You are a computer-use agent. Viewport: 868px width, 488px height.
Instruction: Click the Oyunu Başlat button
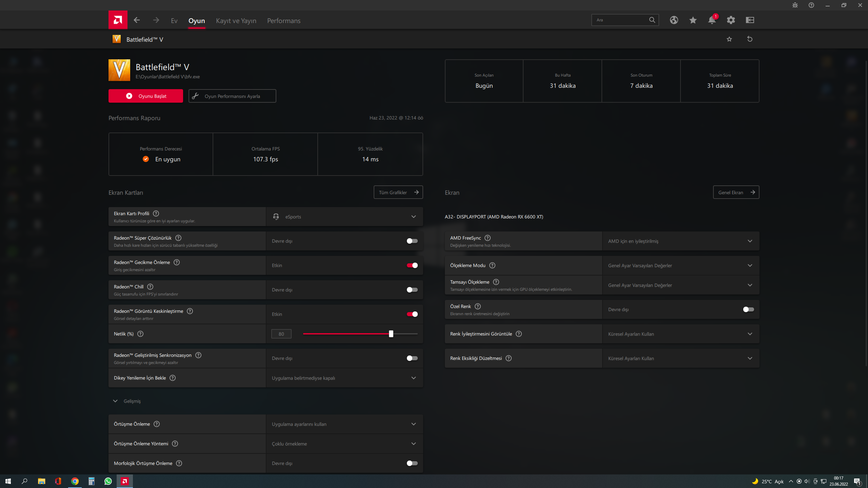click(x=145, y=96)
